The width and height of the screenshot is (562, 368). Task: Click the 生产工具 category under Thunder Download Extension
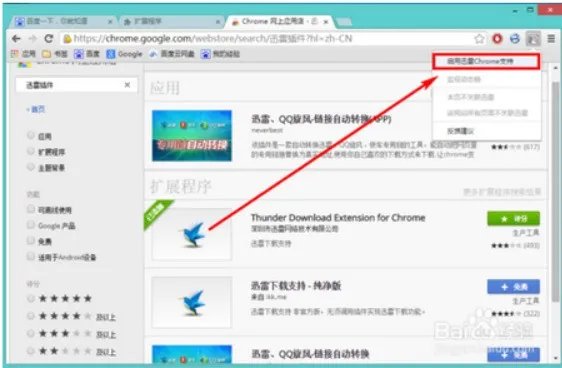526,233
